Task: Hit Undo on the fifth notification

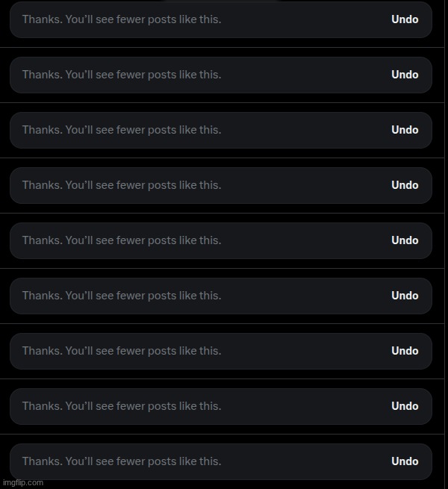Action: [405, 240]
